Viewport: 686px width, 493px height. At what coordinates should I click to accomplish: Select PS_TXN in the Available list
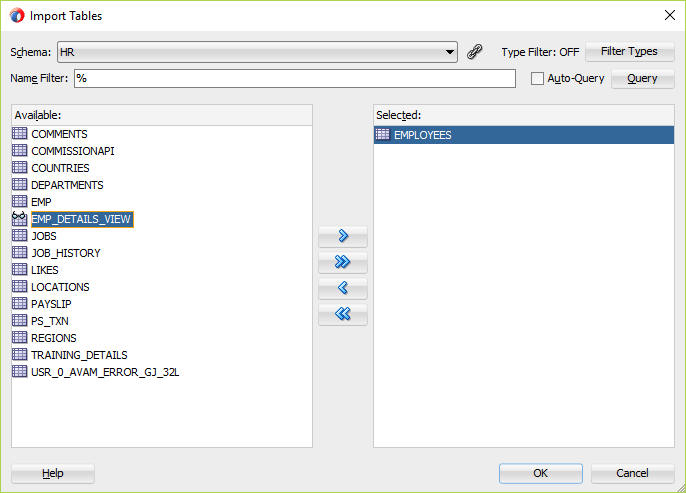[x=49, y=321]
